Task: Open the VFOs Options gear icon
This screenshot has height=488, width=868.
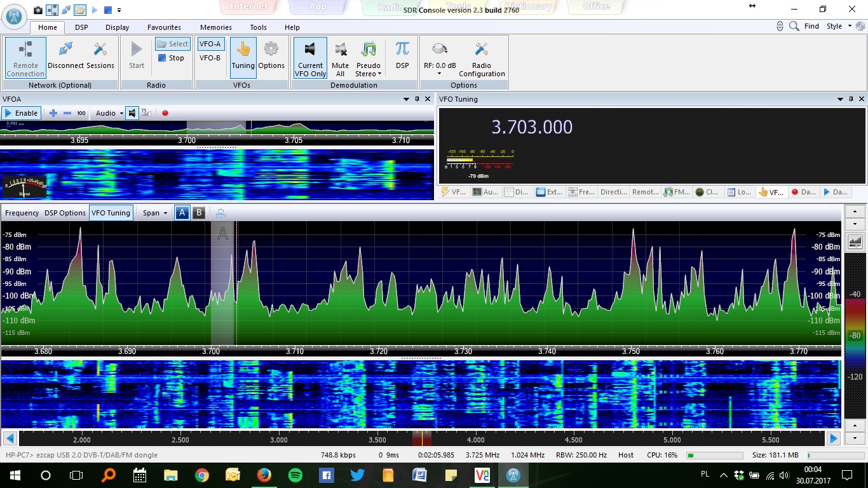Action: 271,55
